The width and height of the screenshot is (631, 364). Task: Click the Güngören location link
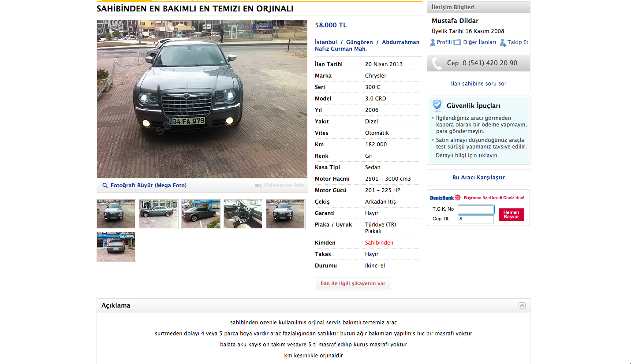coord(359,42)
